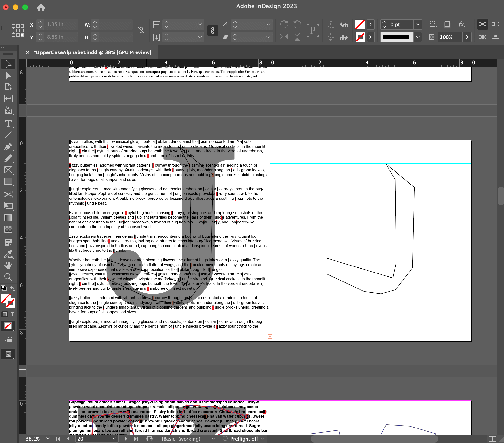This screenshot has width=504, height=443.
Task: Activate the Hand tool
Action: (x=8, y=266)
